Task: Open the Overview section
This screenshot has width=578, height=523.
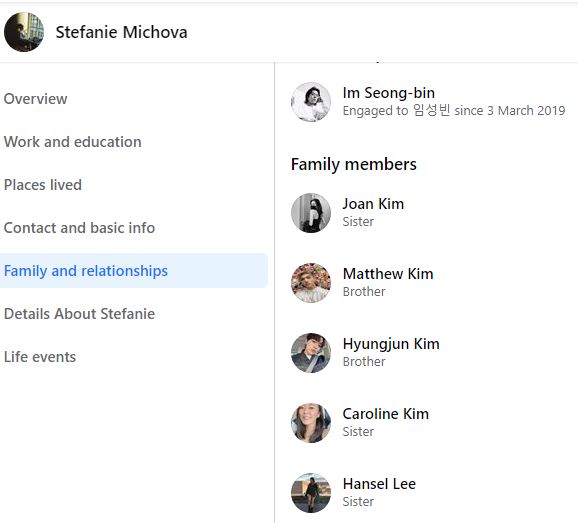Action: tap(35, 99)
